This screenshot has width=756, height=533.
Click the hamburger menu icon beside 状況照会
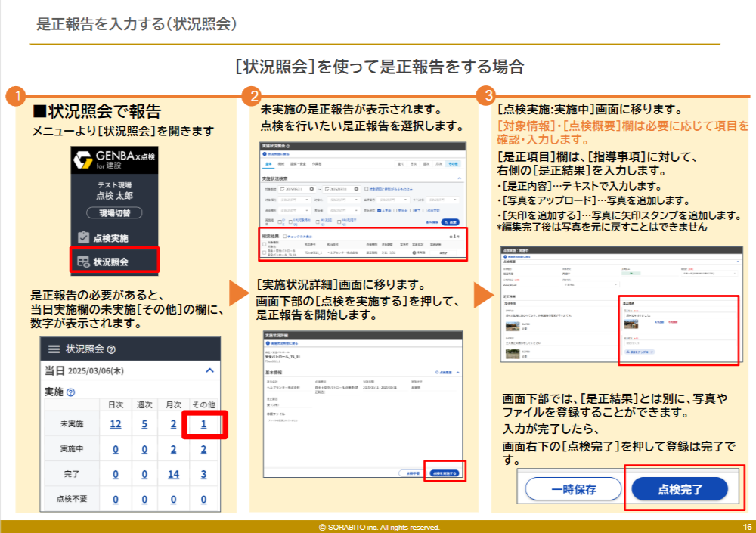(x=54, y=349)
